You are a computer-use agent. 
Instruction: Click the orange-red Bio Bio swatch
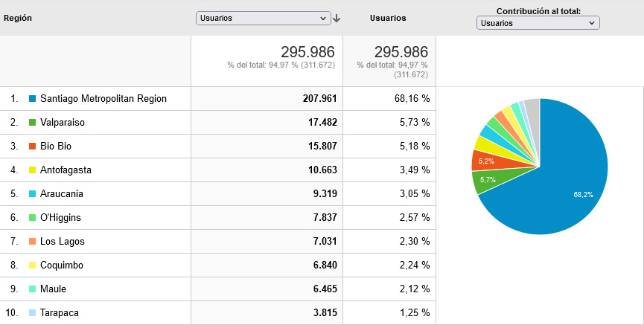[x=33, y=146]
